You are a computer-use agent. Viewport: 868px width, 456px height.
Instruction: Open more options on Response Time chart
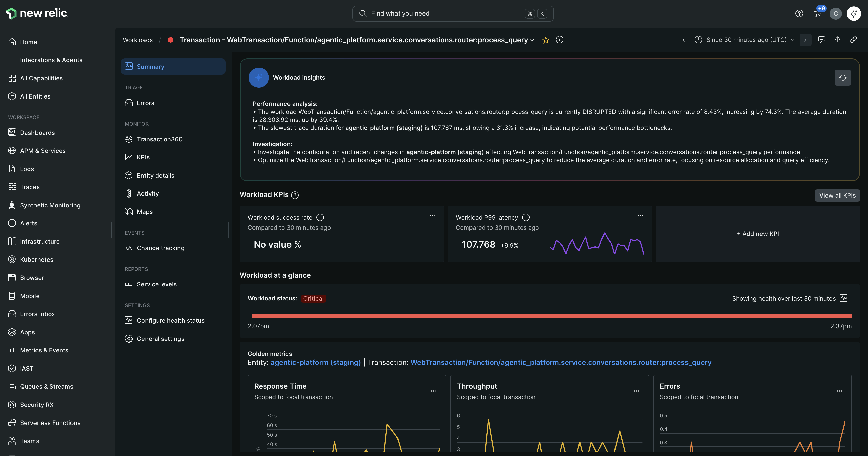click(x=434, y=391)
